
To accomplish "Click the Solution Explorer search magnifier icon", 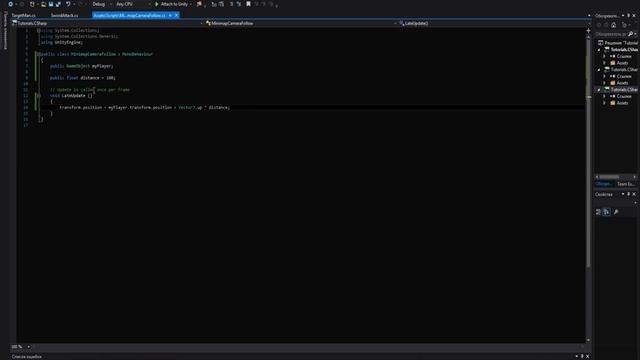I will click(631, 34).
